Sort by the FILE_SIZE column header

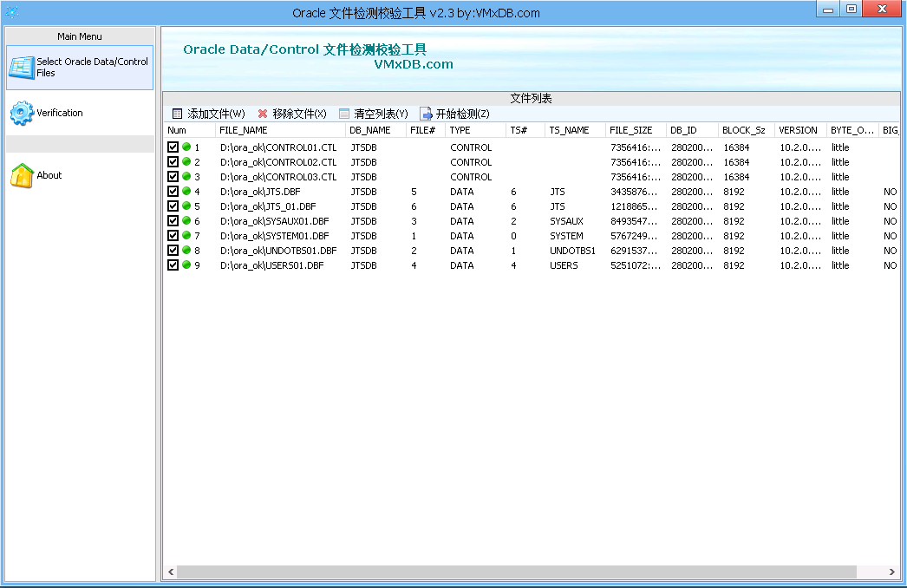636,130
